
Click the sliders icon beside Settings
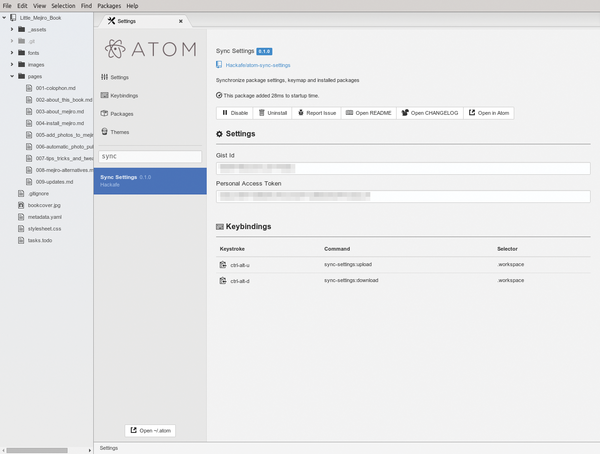pyautogui.click(x=104, y=77)
